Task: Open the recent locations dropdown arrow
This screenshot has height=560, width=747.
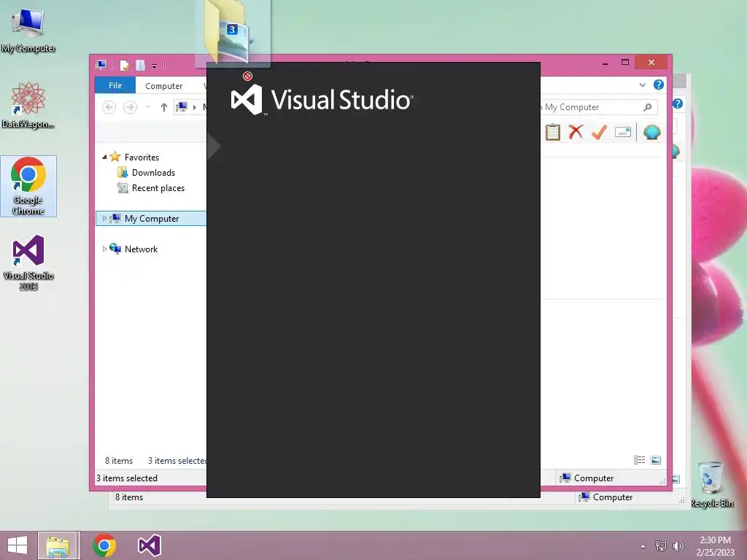Action: (147, 107)
